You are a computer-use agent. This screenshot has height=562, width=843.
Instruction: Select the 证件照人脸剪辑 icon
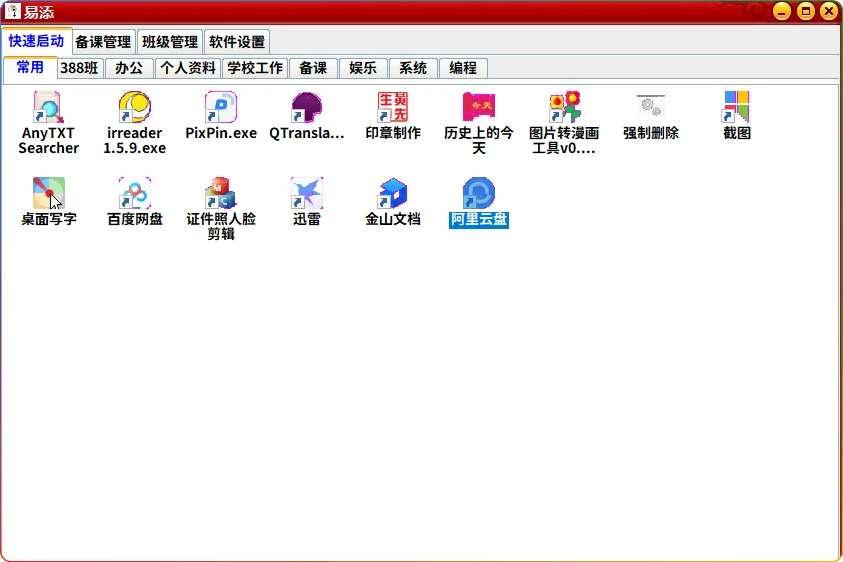(x=220, y=193)
